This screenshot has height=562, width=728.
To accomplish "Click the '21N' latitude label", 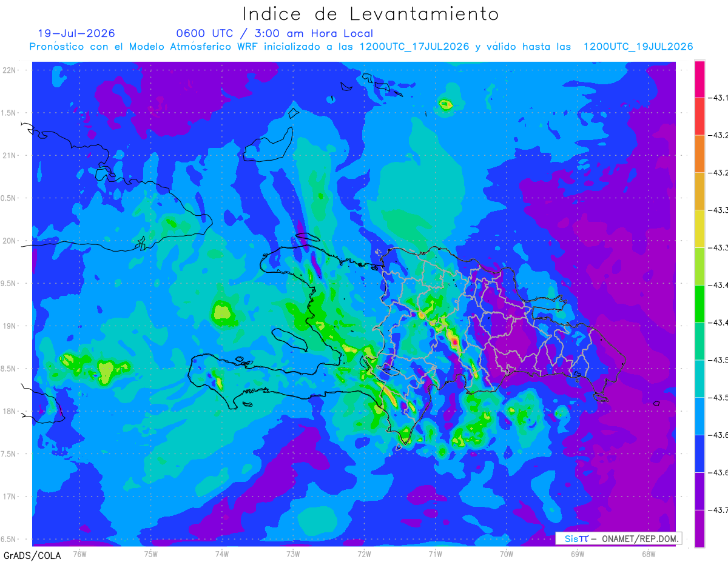I will pos(10,155).
